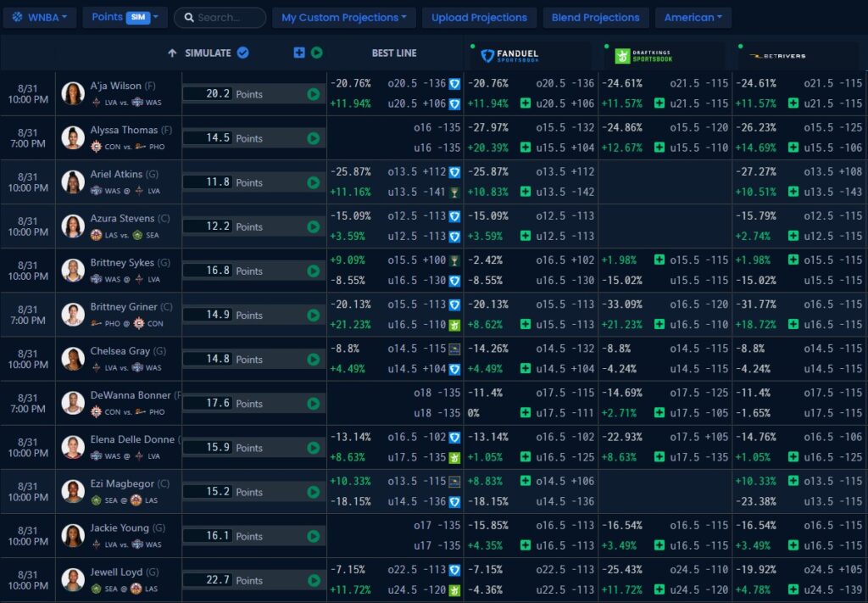Open the Points SIM stat dropdown
The height and width of the screenshot is (603, 868).
125,17
